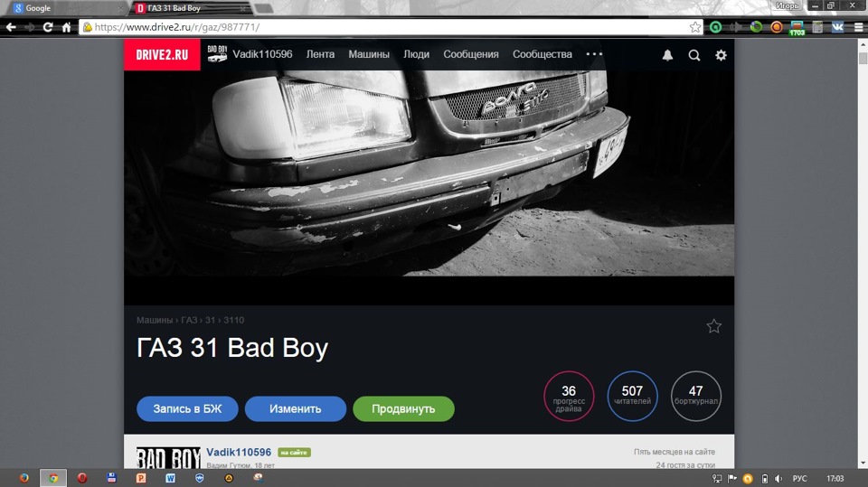
Task: Click the DRIVE2.RU red logo
Action: pos(162,54)
